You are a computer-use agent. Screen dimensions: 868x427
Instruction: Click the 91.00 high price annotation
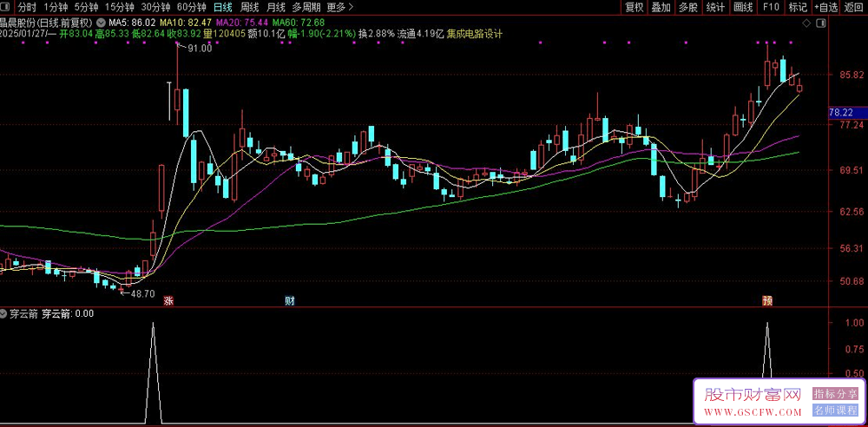[200, 49]
